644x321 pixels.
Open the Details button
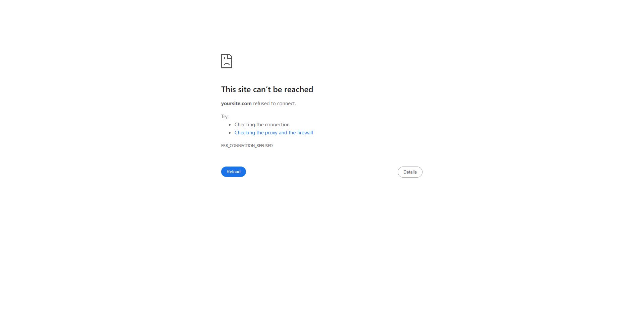(x=410, y=172)
